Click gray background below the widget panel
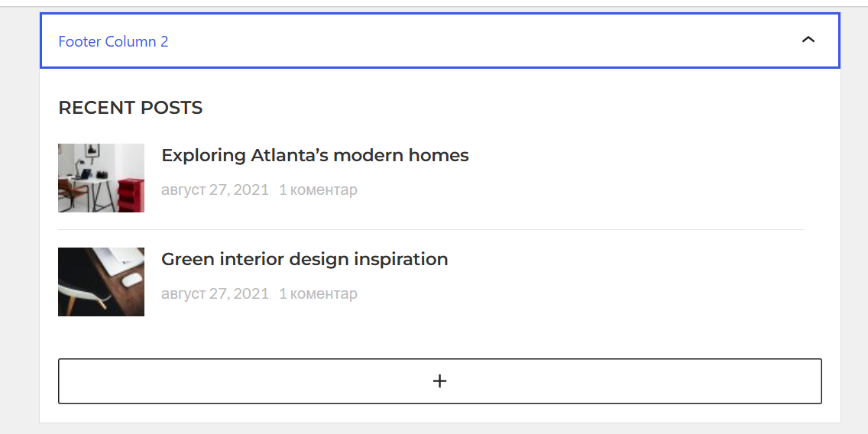This screenshot has width=868, height=434. pyautogui.click(x=440, y=429)
